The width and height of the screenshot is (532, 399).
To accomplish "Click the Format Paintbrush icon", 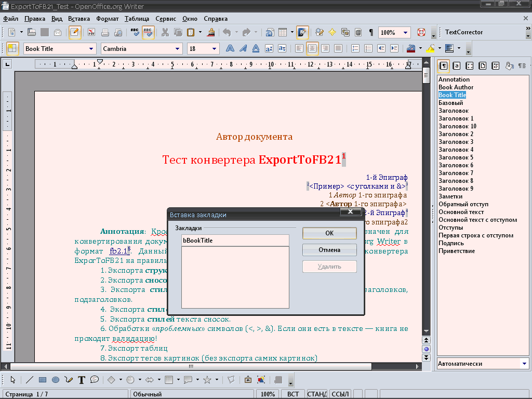I will click(x=211, y=32).
